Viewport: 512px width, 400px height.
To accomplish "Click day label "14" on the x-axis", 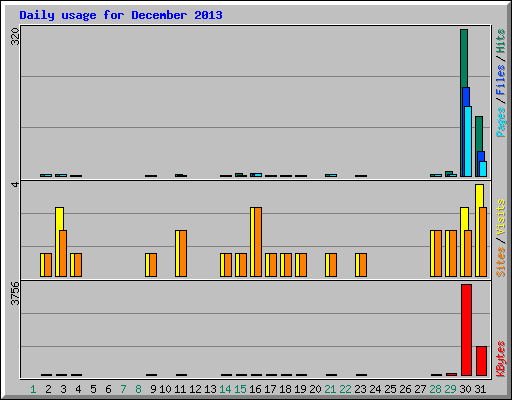I will (225, 389).
